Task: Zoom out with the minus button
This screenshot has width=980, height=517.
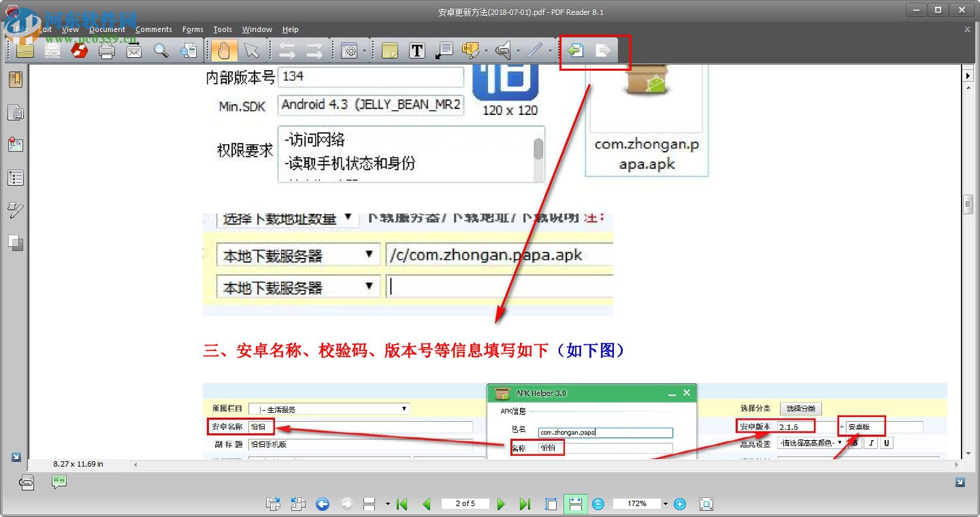Action: click(598, 504)
